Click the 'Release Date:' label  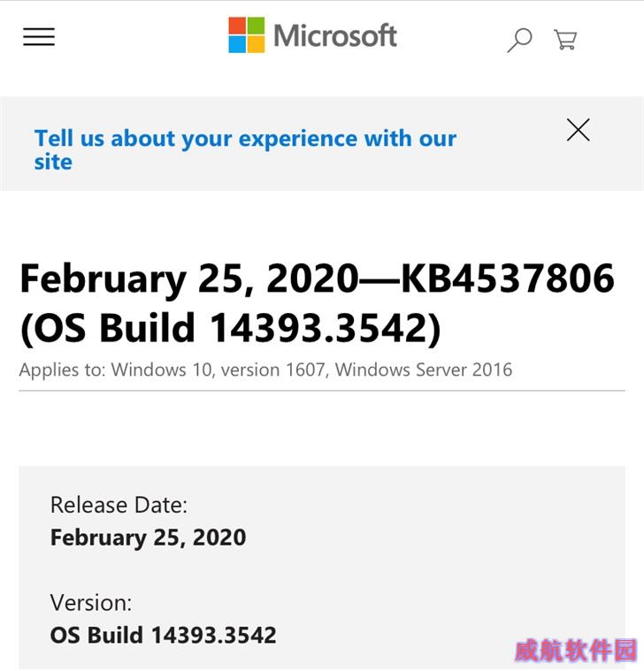119,505
